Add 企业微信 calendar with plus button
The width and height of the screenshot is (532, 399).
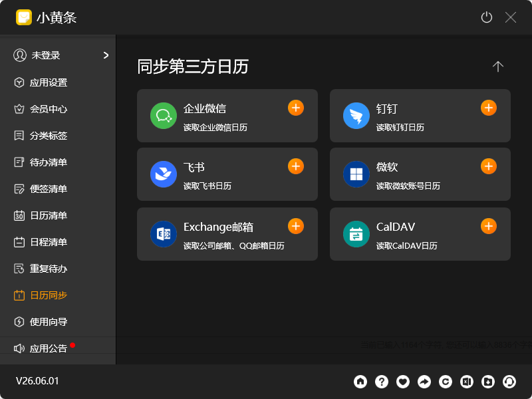click(296, 108)
